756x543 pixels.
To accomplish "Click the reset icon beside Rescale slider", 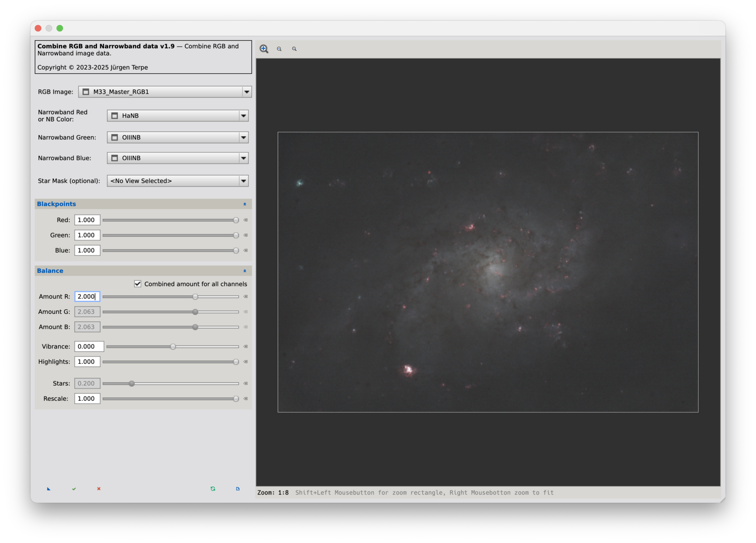I will (x=246, y=398).
